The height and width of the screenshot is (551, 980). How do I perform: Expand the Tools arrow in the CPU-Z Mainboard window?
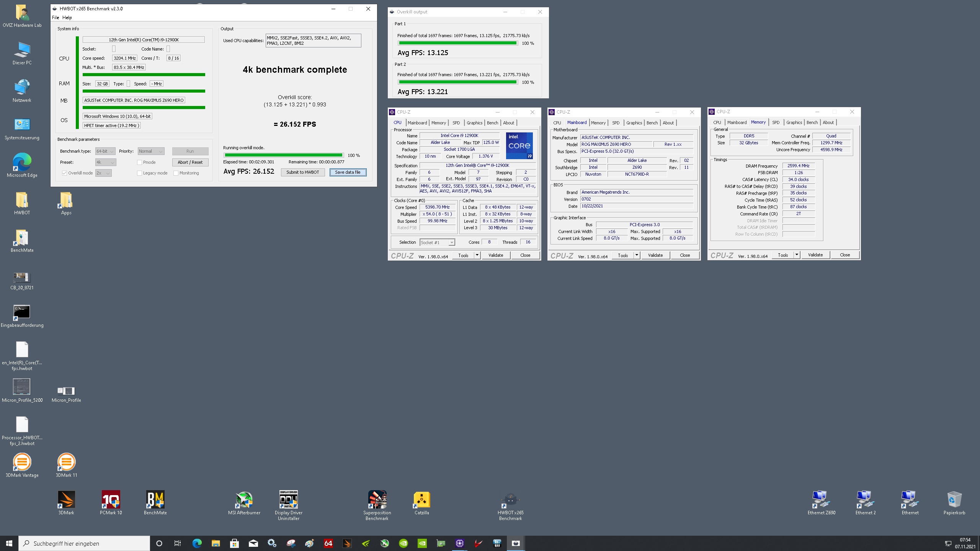[x=637, y=255]
